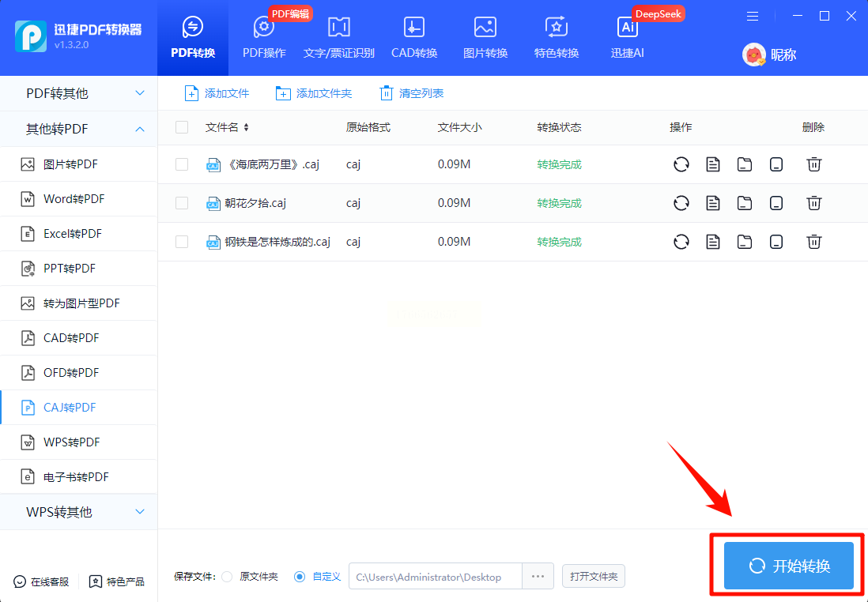
Task: Select the 原文件夹 radio option
Action: click(x=228, y=577)
